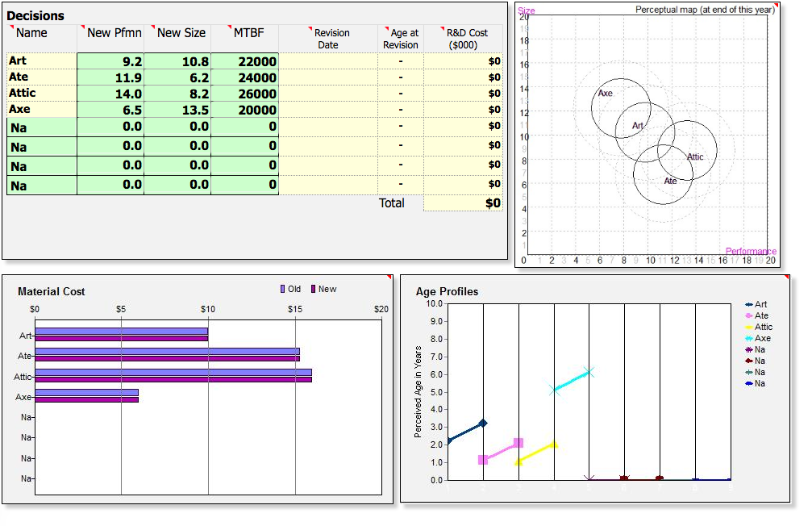Click Ate's New Size value 6.2
This screenshot has height=526, width=812.
coord(177,77)
